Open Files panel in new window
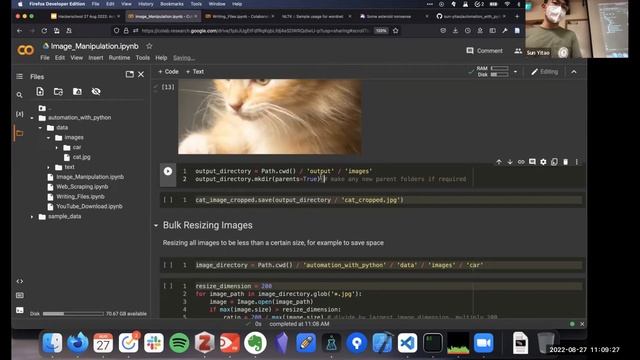The image size is (640, 360). [x=129, y=74]
